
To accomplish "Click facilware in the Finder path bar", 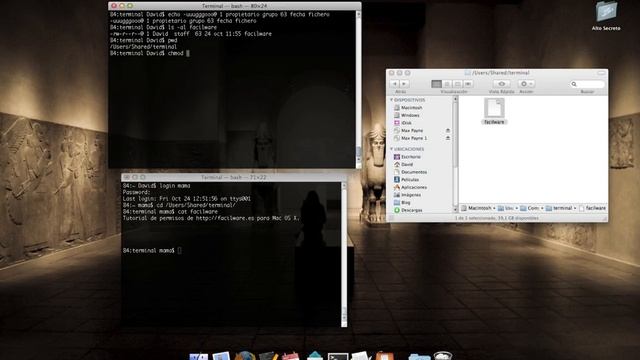I will [x=592, y=208].
